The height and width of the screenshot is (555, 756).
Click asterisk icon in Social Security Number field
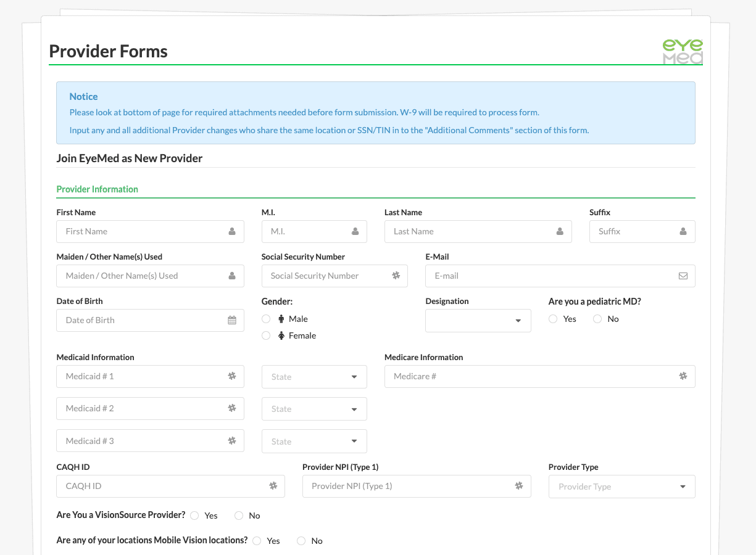coord(396,276)
